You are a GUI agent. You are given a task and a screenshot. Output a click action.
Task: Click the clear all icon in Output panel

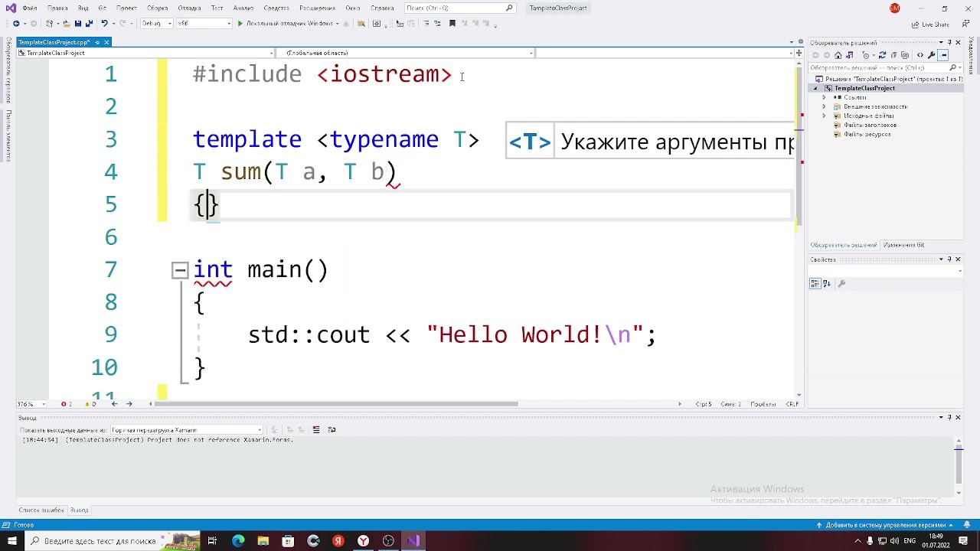pyautogui.click(x=316, y=430)
